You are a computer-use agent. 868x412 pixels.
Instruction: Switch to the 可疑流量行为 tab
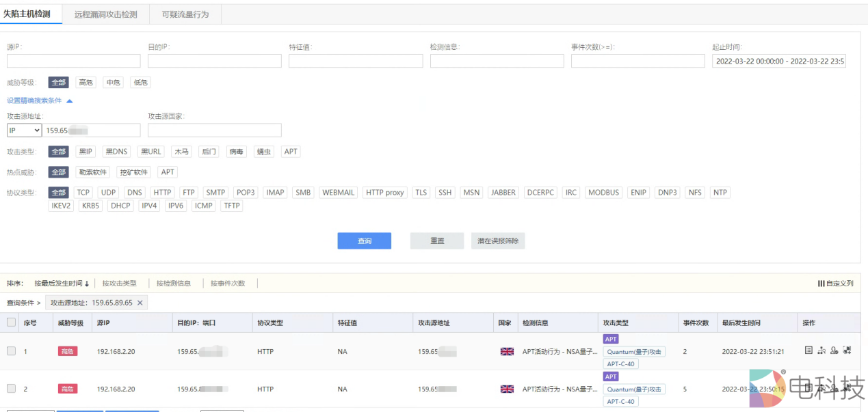point(185,14)
